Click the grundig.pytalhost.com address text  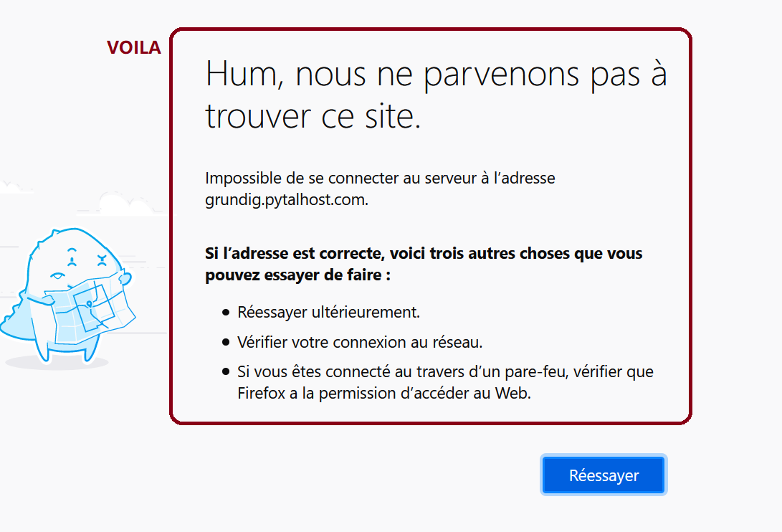[x=286, y=199]
